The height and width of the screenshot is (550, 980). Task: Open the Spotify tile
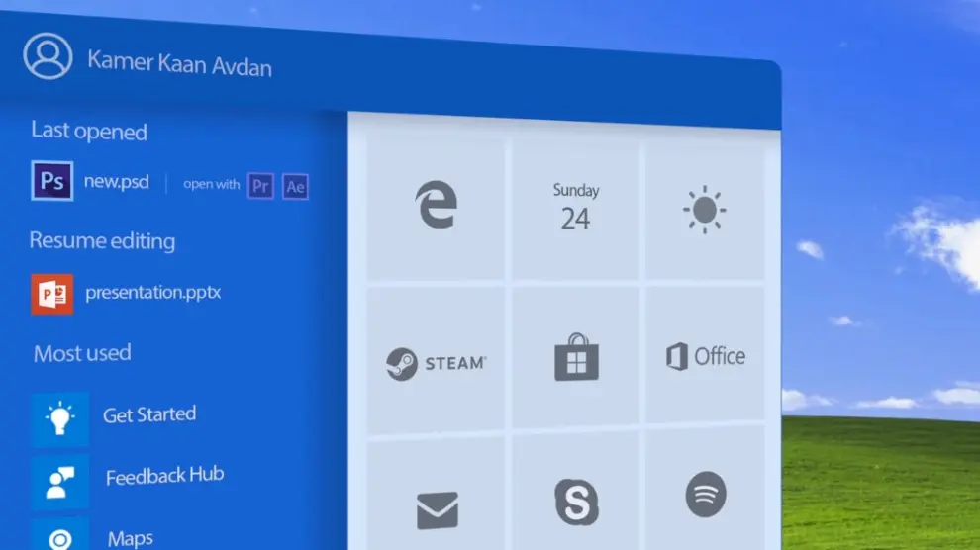coord(706,495)
